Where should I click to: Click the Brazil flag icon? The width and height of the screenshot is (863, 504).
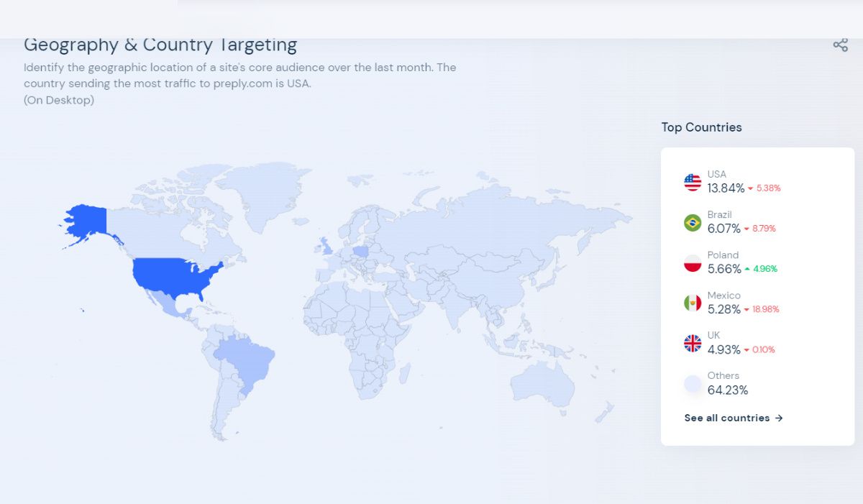(x=693, y=222)
